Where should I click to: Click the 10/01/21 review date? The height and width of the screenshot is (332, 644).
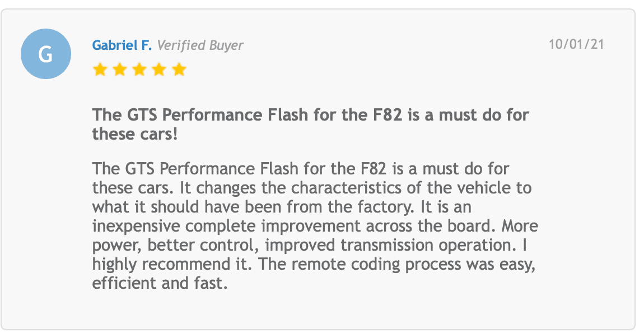point(577,44)
